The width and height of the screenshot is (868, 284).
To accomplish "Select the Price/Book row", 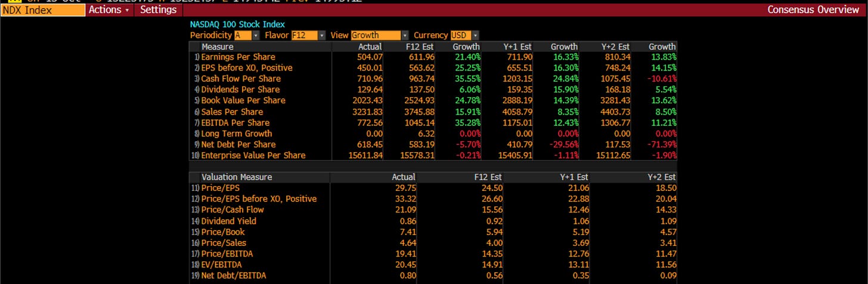I will tap(433, 231).
